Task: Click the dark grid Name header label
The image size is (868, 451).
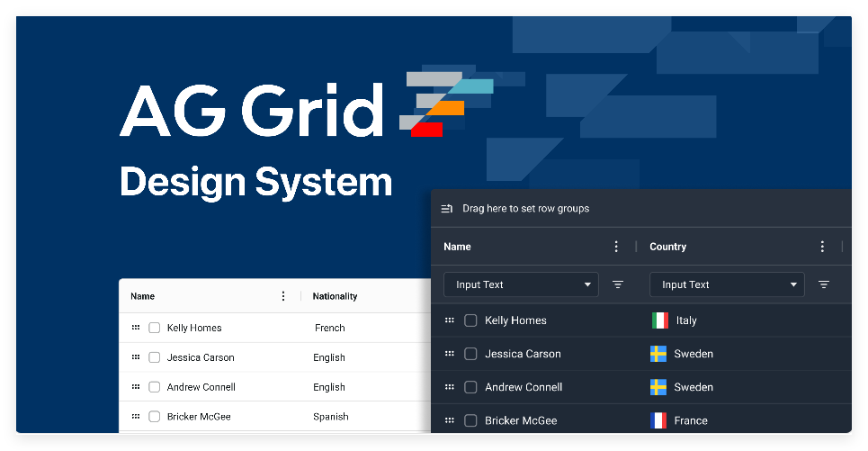Action: click(457, 247)
